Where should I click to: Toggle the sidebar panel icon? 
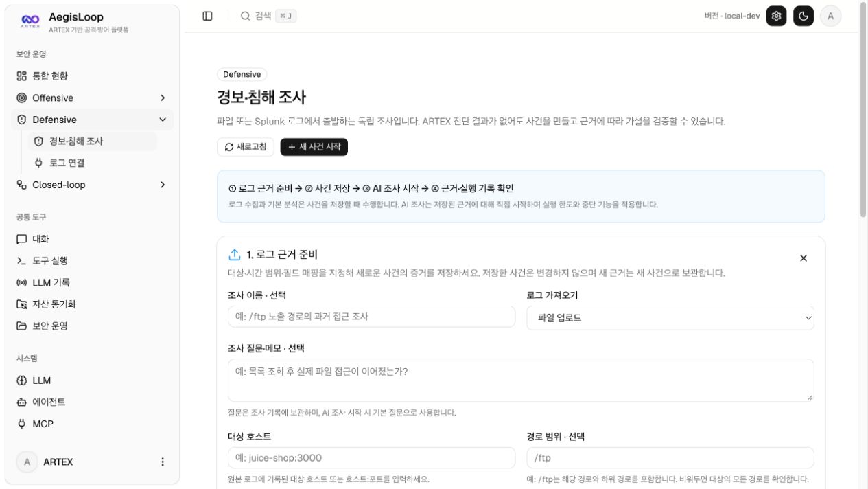point(207,16)
